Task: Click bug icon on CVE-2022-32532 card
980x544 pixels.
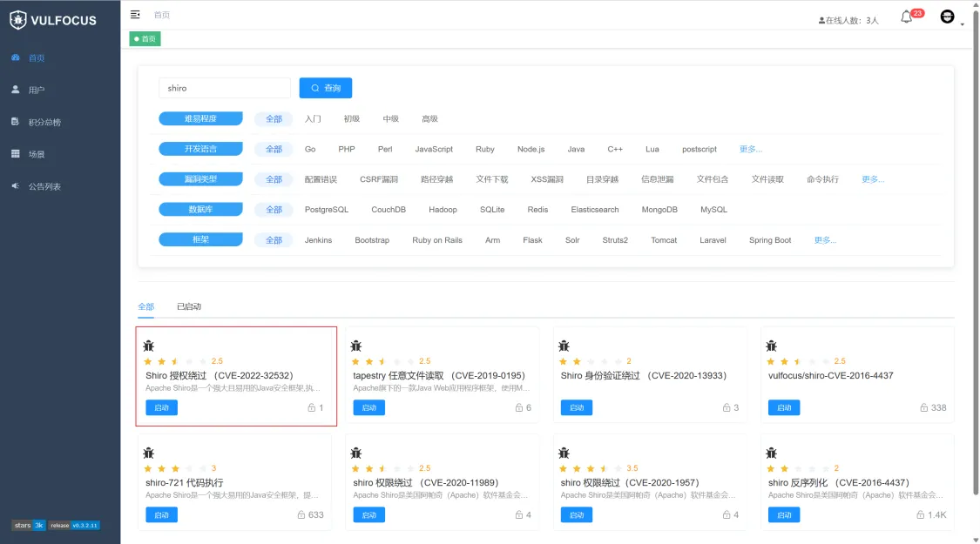Action: 149,346
